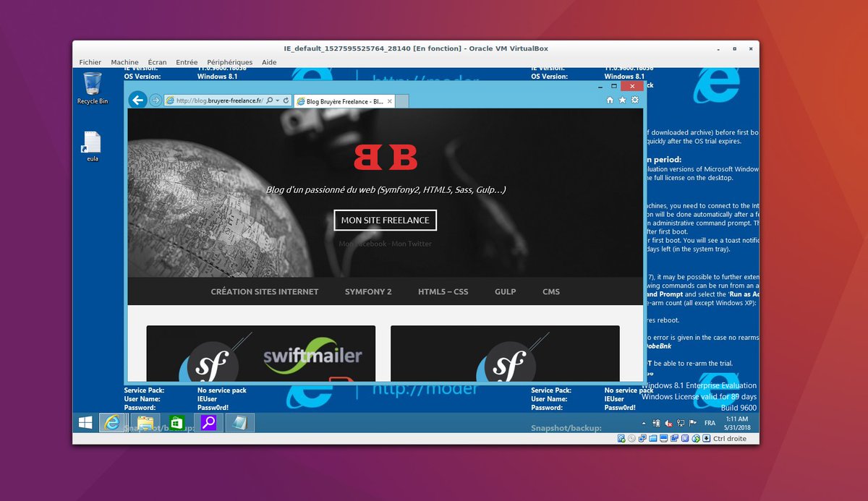This screenshot has height=501, width=868.
Task: Open the Écran menu
Action: click(x=157, y=62)
